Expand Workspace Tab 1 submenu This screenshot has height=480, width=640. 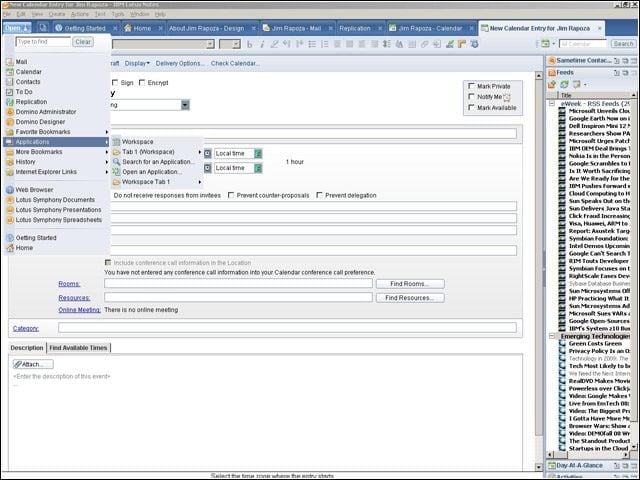pos(157,182)
